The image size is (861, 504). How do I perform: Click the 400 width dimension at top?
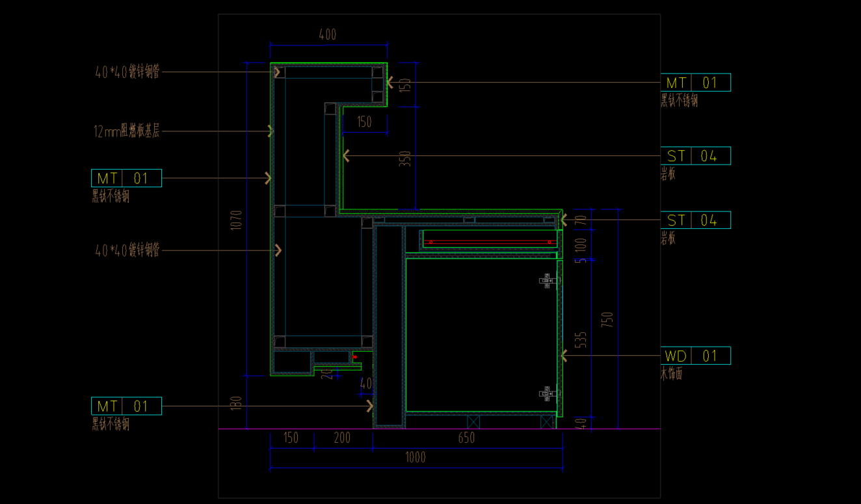328,34
